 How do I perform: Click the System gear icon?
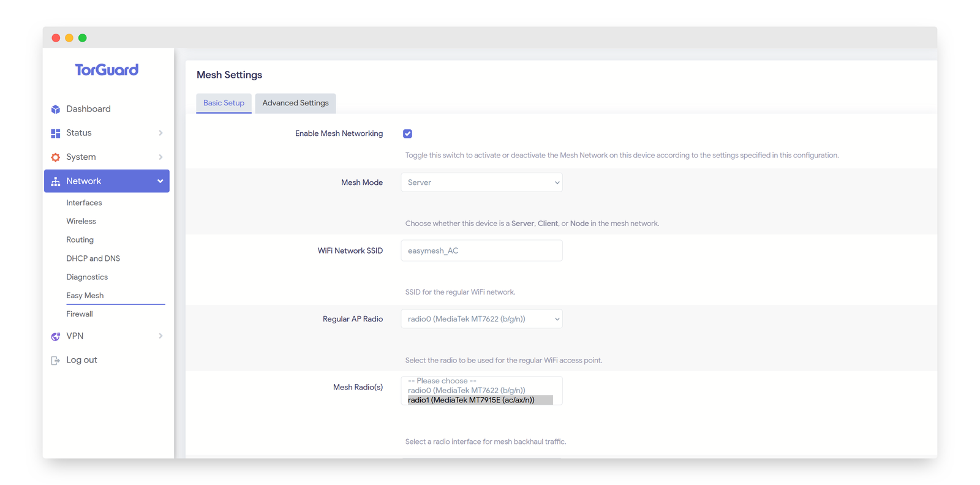56,157
